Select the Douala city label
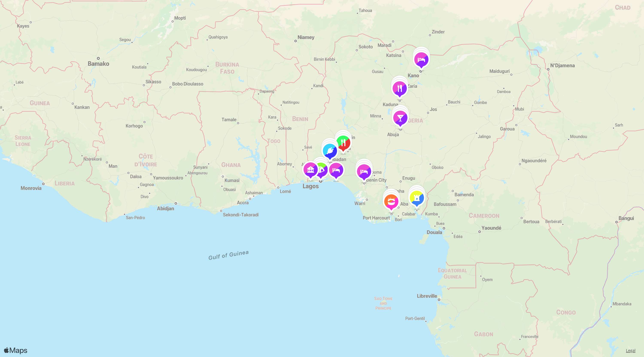The height and width of the screenshot is (357, 644). [x=434, y=232]
